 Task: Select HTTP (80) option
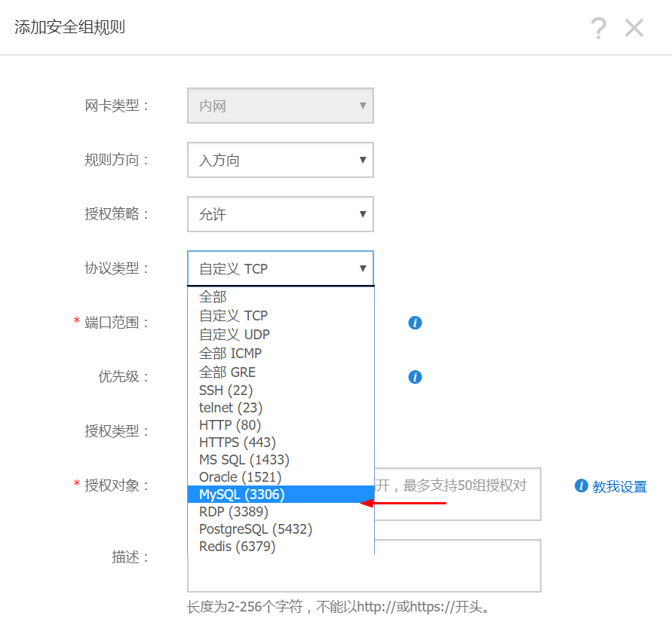(281, 425)
